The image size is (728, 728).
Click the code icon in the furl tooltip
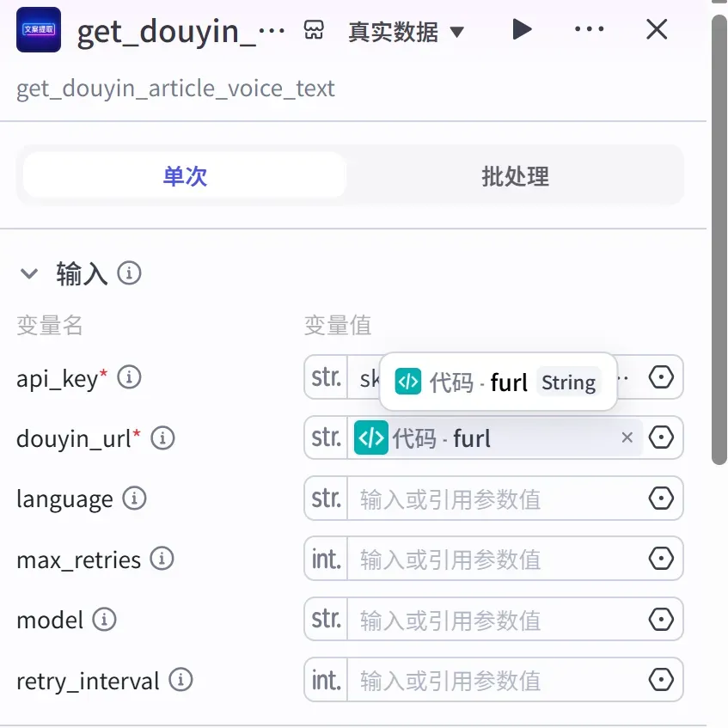click(408, 382)
